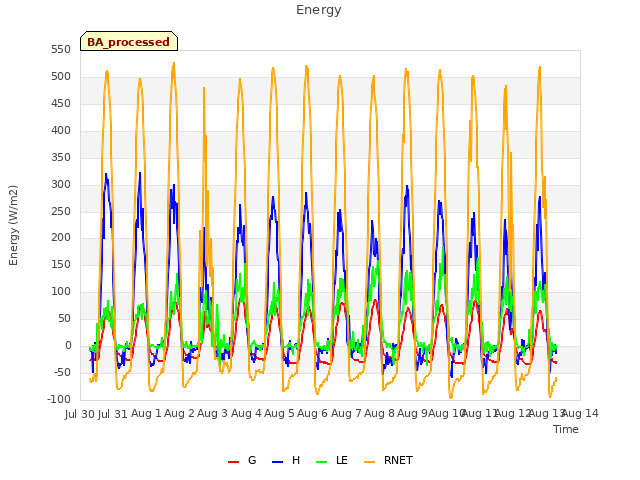
Task: Click the 400 y-axis tick label
Action: click(61, 131)
